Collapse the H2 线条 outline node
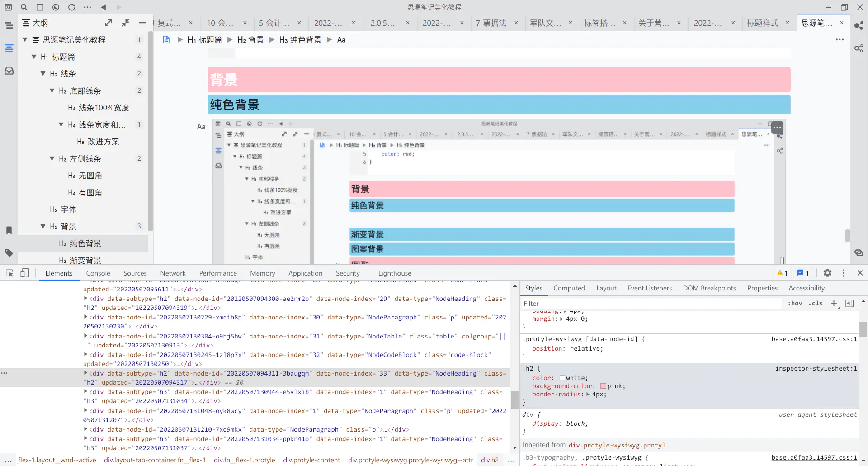The image size is (868, 466). pos(43,74)
